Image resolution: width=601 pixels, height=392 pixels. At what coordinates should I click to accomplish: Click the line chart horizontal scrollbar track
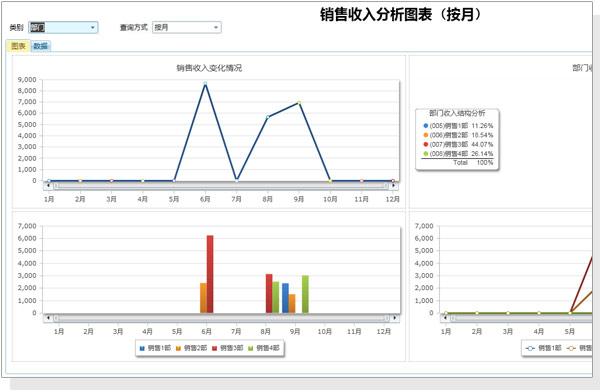coord(221,185)
